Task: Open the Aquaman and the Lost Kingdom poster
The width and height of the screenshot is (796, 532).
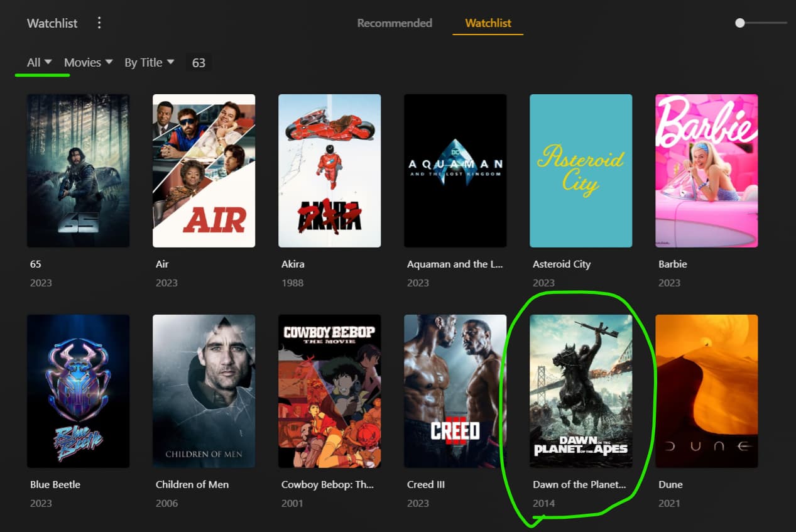Action: point(455,171)
